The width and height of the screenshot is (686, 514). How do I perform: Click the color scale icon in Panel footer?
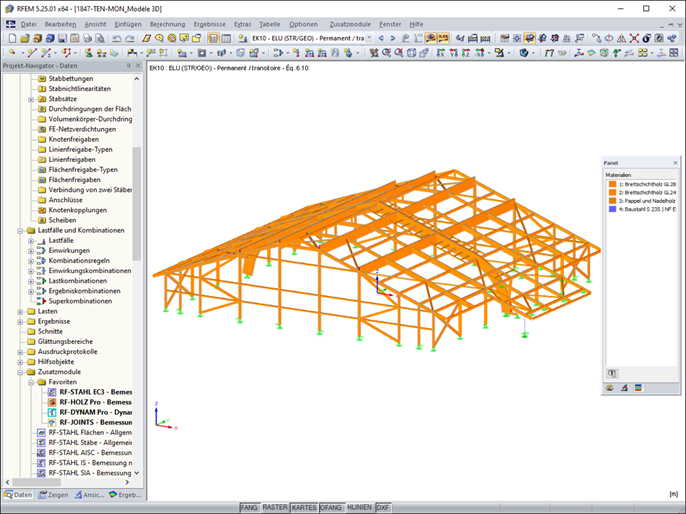638,388
